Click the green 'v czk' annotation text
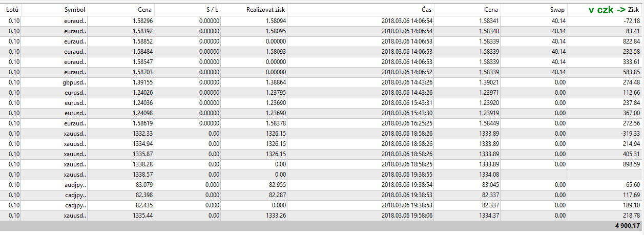This screenshot has height=235, width=644. pos(600,10)
